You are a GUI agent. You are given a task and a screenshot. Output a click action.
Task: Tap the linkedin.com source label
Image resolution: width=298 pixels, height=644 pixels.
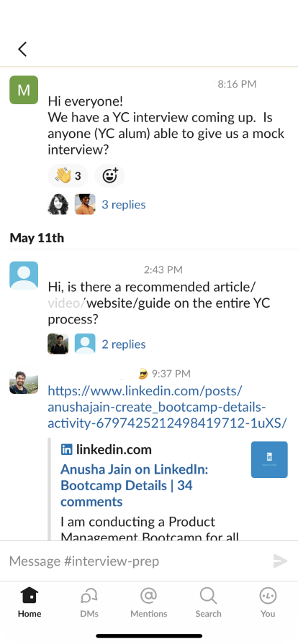(107, 450)
